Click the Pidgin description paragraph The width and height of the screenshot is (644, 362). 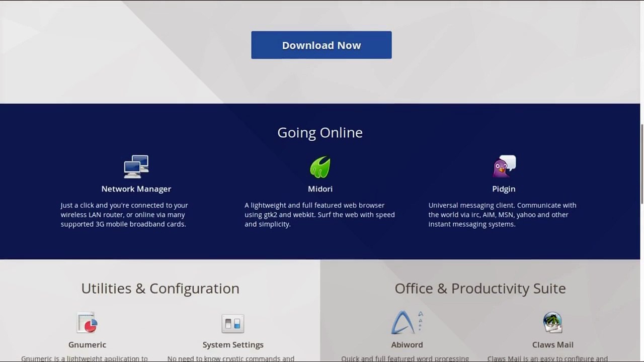(x=502, y=215)
